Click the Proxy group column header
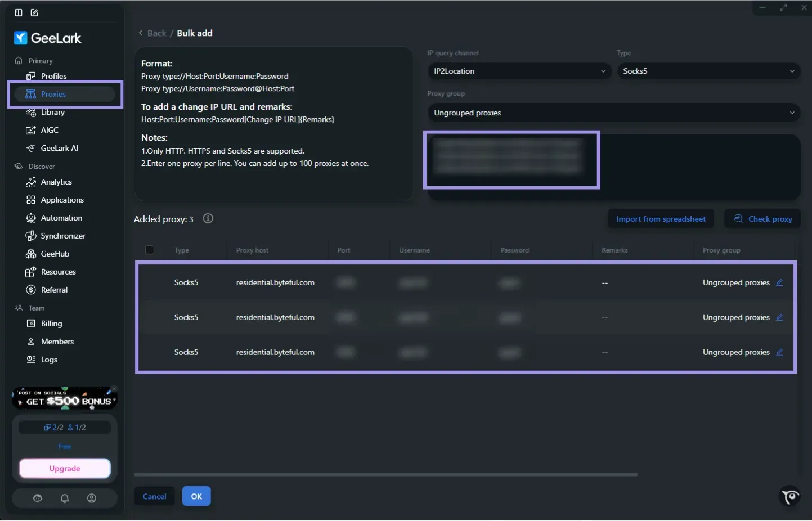The height and width of the screenshot is (521, 812). point(721,250)
